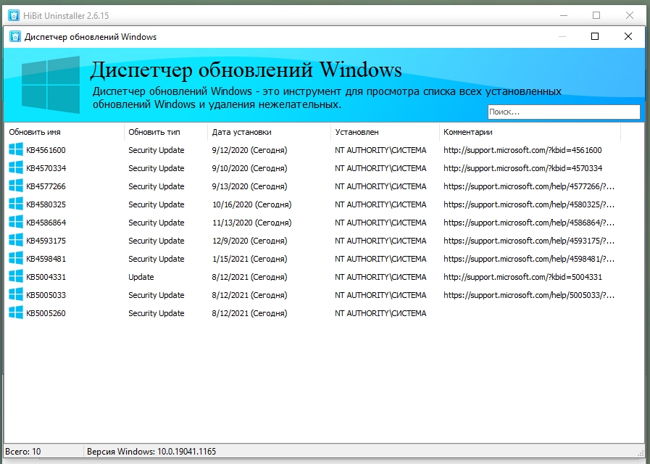Image resolution: width=650 pixels, height=464 pixels.
Task: Click the support link containing help/4598481
Action: (x=529, y=259)
